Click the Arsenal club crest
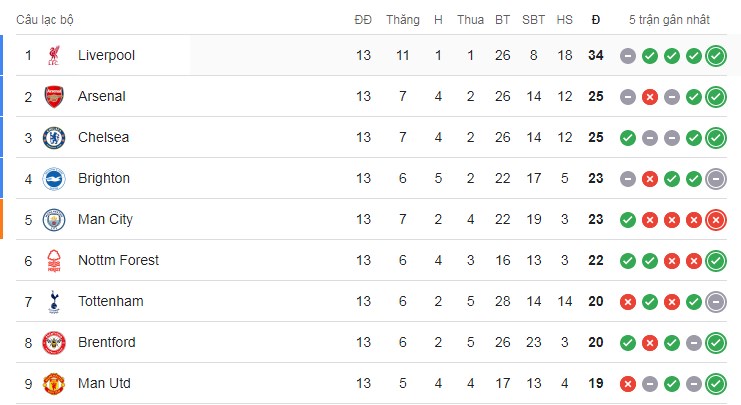 pos(53,97)
